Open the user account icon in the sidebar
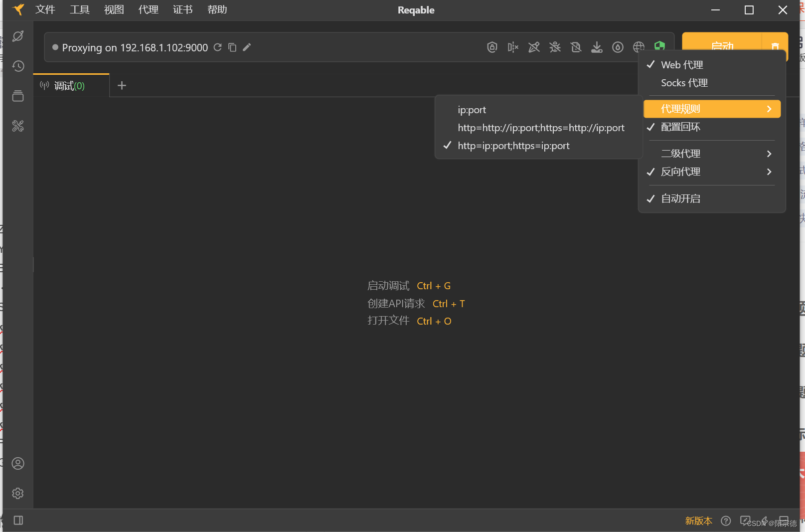 tap(18, 464)
